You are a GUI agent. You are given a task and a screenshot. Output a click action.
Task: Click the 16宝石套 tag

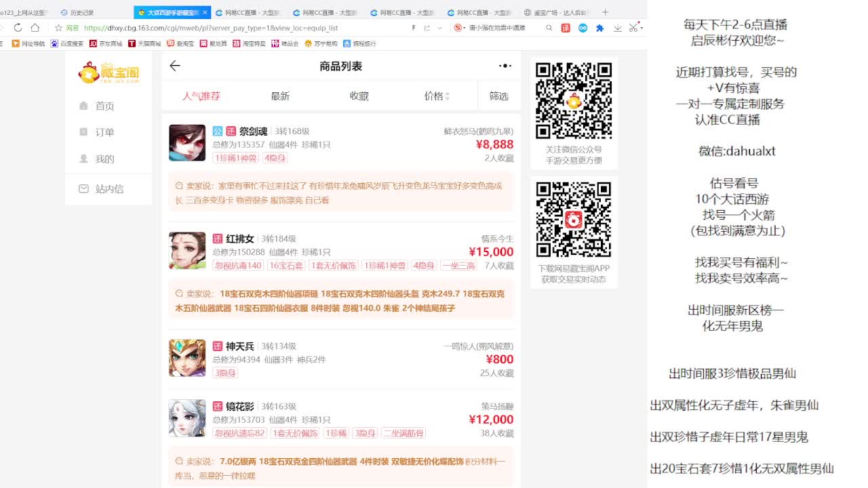pos(286,266)
